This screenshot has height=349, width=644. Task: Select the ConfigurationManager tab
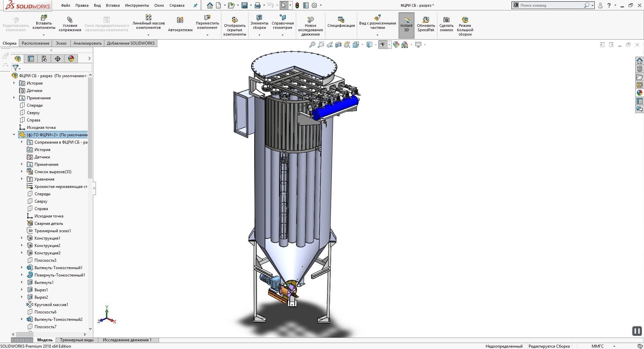[x=44, y=58]
